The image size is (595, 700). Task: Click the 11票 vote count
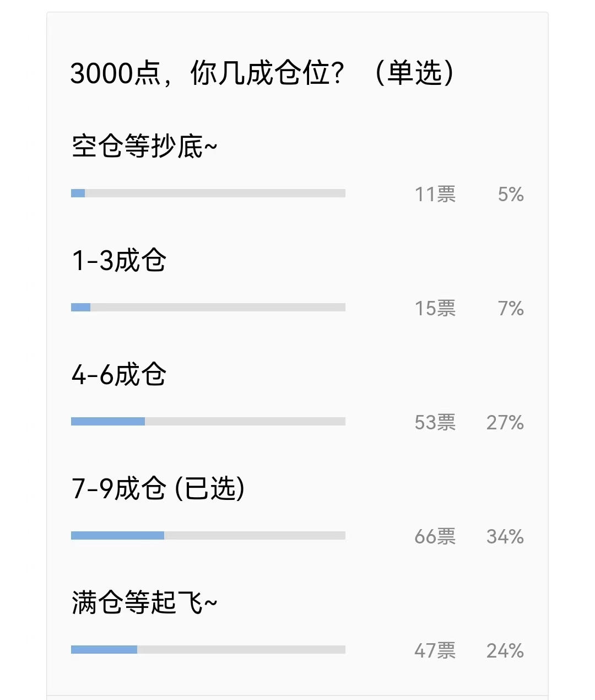(x=435, y=195)
